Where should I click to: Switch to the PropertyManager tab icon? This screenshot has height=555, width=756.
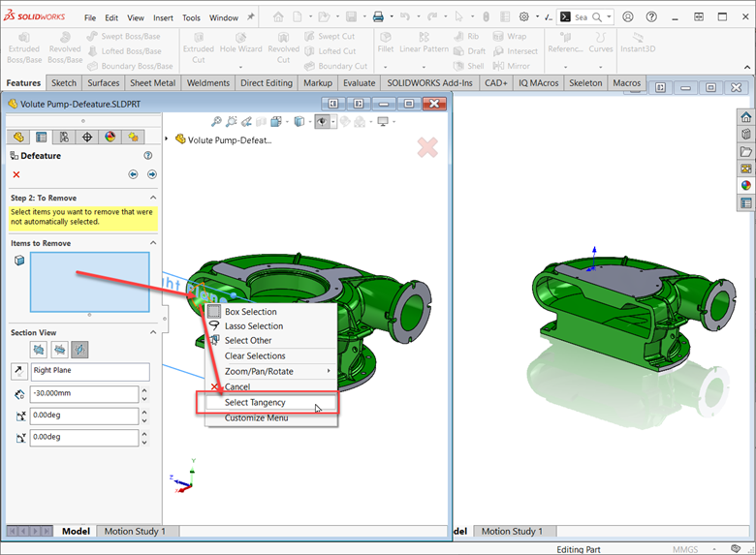(41, 138)
